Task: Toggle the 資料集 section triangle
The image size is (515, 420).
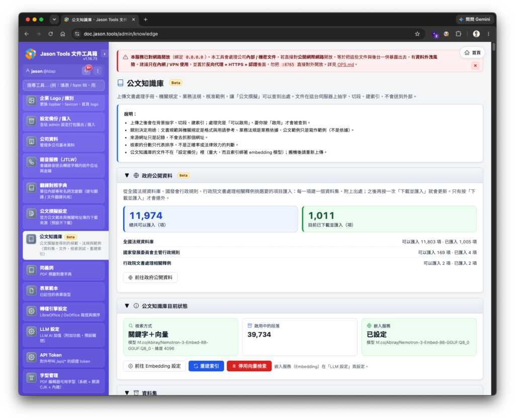Action: click(127, 393)
